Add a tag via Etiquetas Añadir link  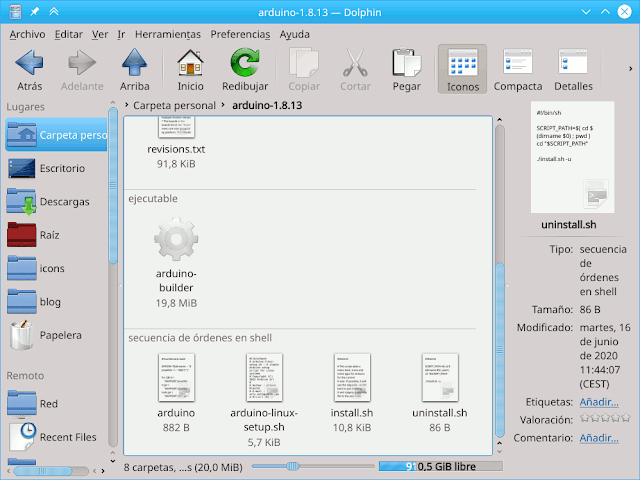[599, 402]
